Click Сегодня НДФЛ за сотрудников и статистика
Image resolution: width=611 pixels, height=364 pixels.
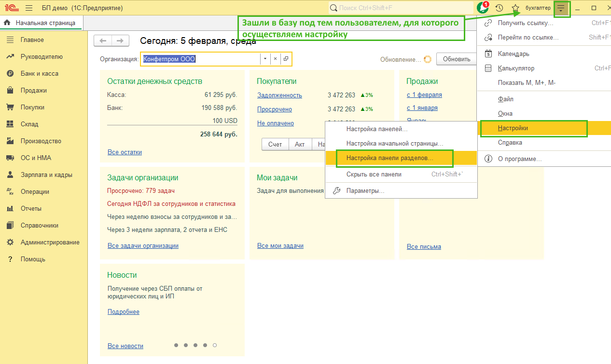171,204
